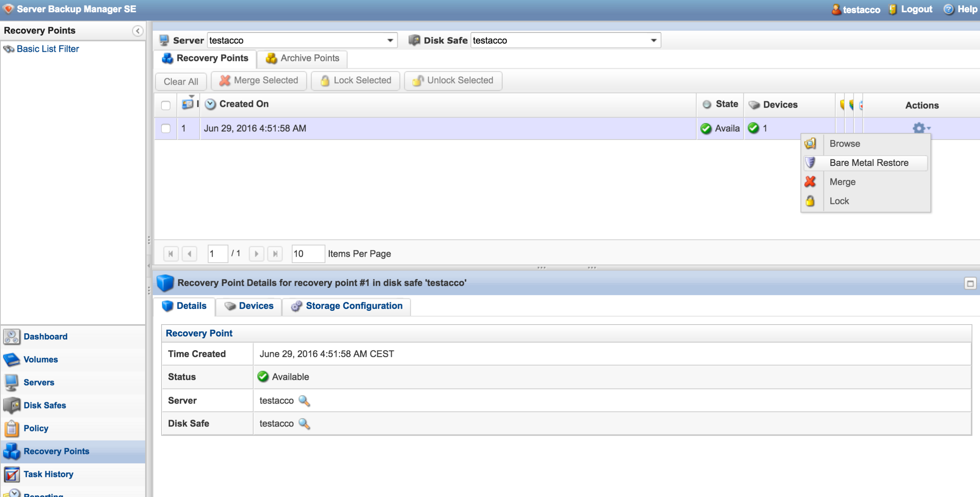
Task: Choose Bare Metal Restore from the menu
Action: [869, 163]
